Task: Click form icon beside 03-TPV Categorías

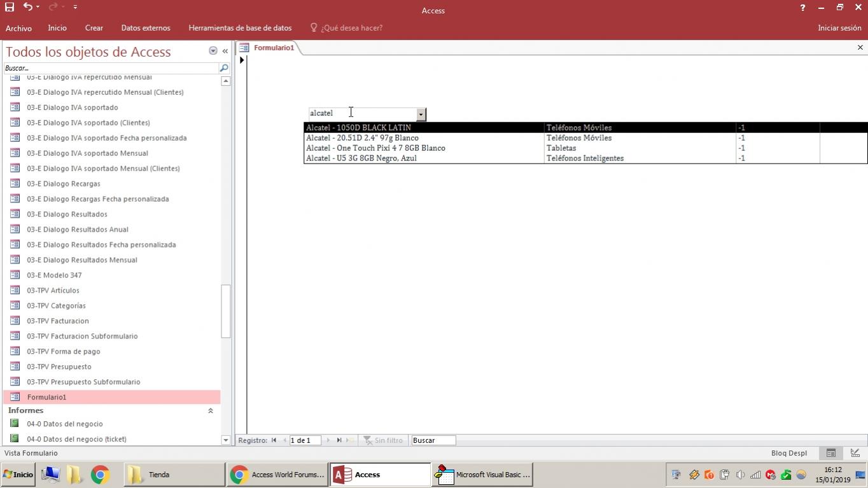Action: tap(15, 305)
